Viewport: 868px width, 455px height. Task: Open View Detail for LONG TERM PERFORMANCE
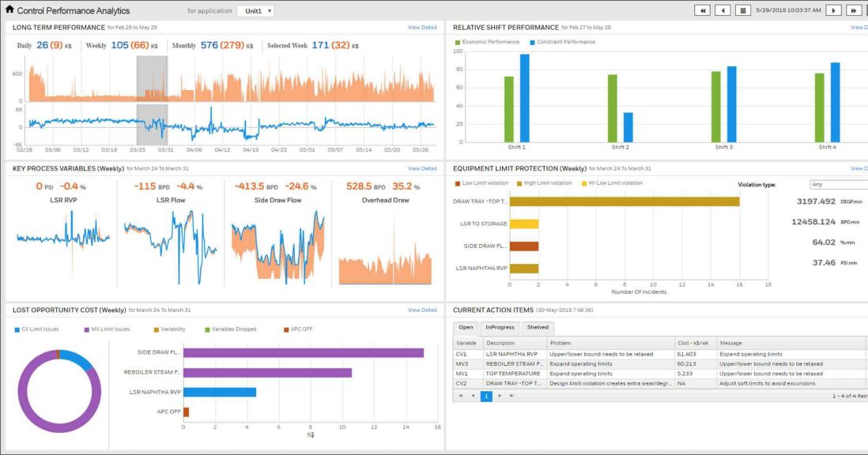point(424,27)
